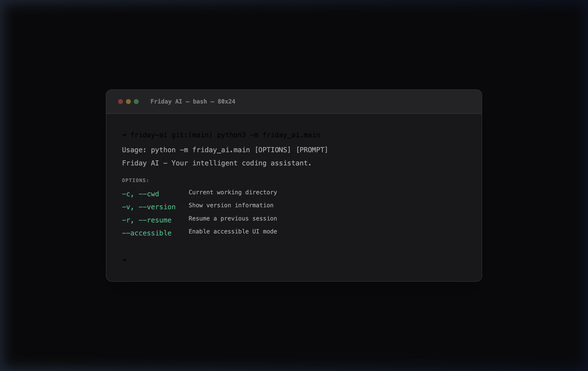Image resolution: width=588 pixels, height=371 pixels.
Task: Click the OPTIONS: section header
Action: (x=135, y=180)
